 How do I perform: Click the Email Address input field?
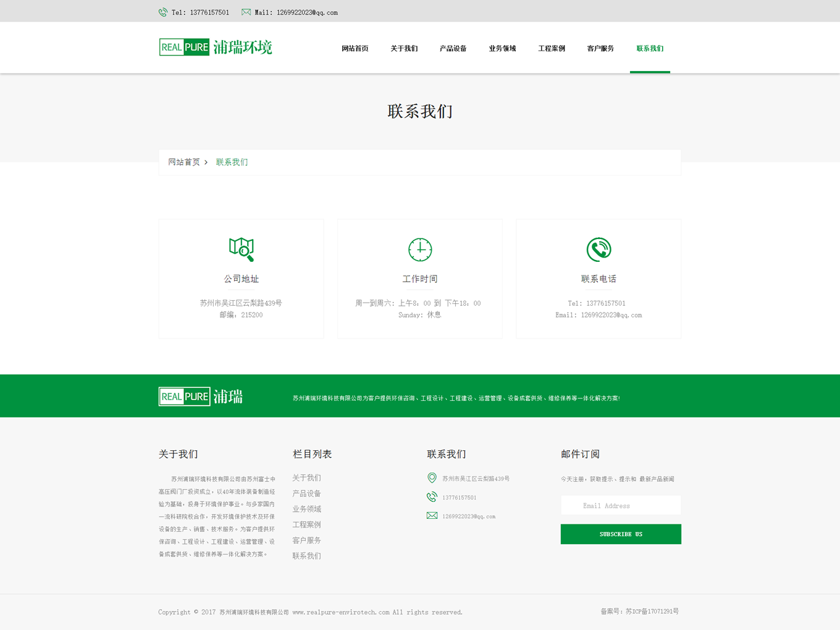click(x=620, y=506)
